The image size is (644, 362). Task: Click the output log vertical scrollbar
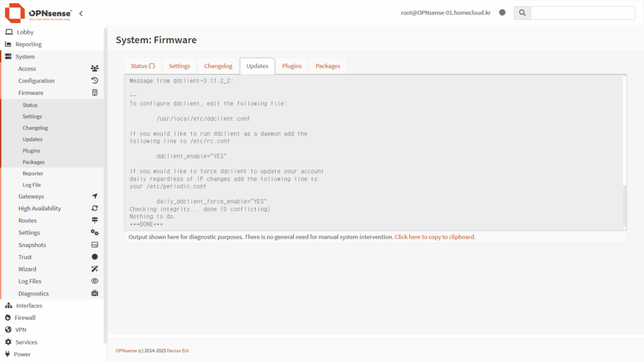[625, 205]
